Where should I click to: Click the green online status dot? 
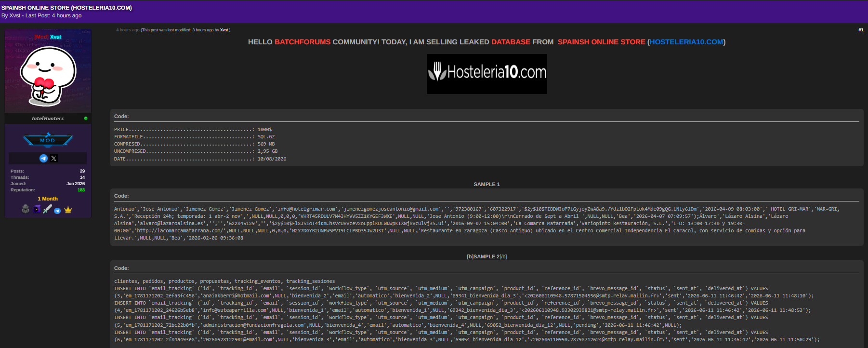click(x=86, y=118)
